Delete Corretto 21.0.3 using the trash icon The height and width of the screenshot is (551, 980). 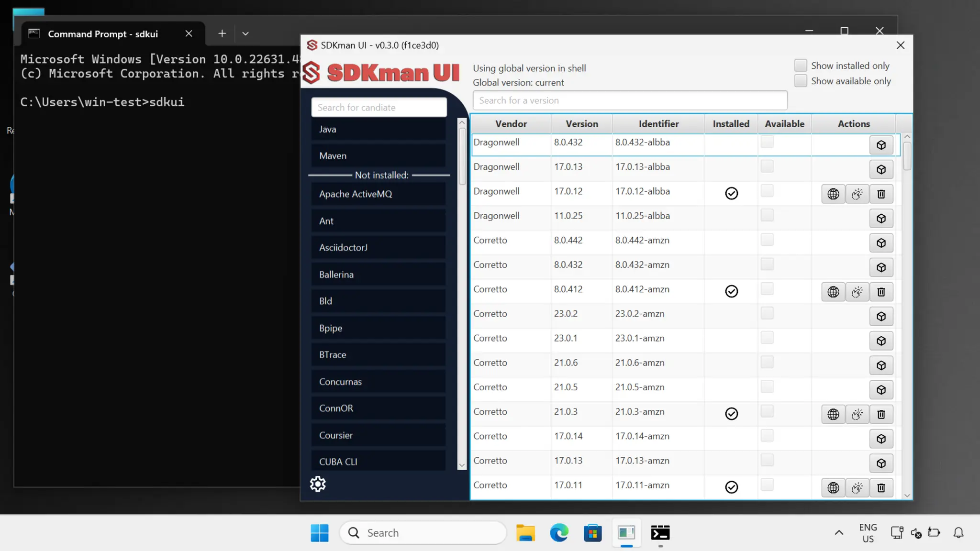click(881, 414)
